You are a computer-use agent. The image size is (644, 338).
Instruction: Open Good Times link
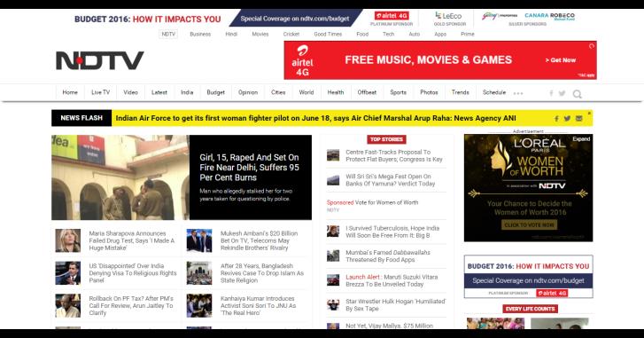328,34
